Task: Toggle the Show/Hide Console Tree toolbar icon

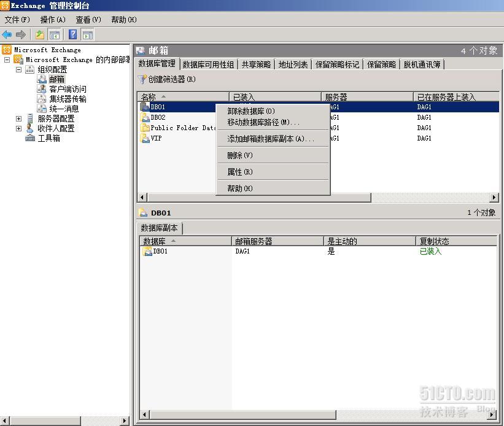Action: coord(54,34)
